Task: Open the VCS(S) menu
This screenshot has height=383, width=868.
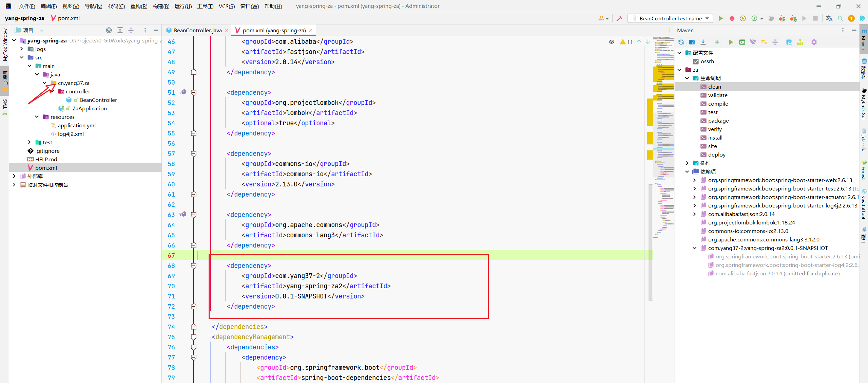Action: coord(227,6)
